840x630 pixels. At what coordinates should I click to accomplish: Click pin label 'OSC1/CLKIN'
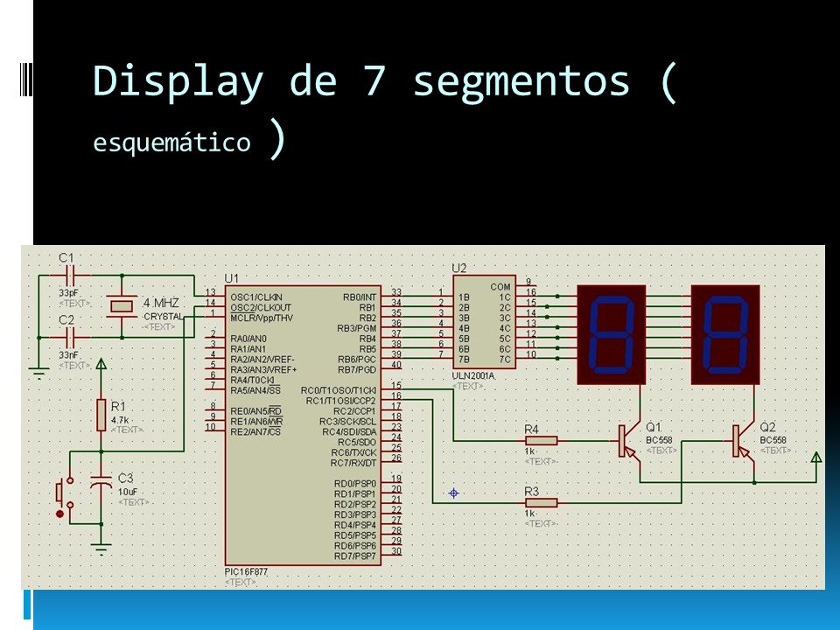coord(256,297)
